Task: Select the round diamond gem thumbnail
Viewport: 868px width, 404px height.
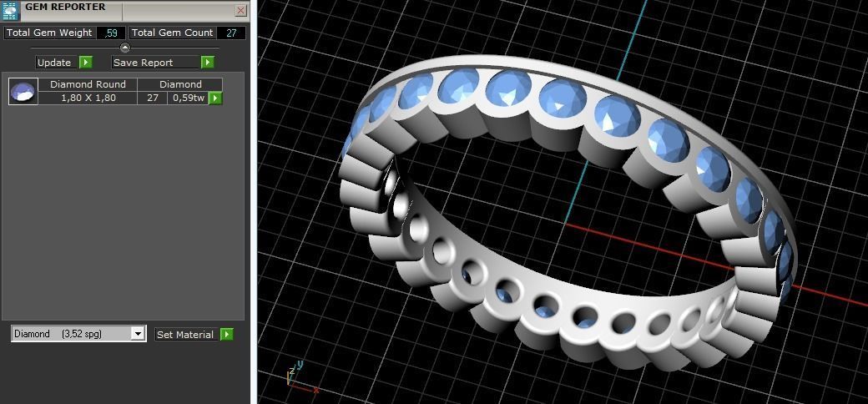Action: 23,91
